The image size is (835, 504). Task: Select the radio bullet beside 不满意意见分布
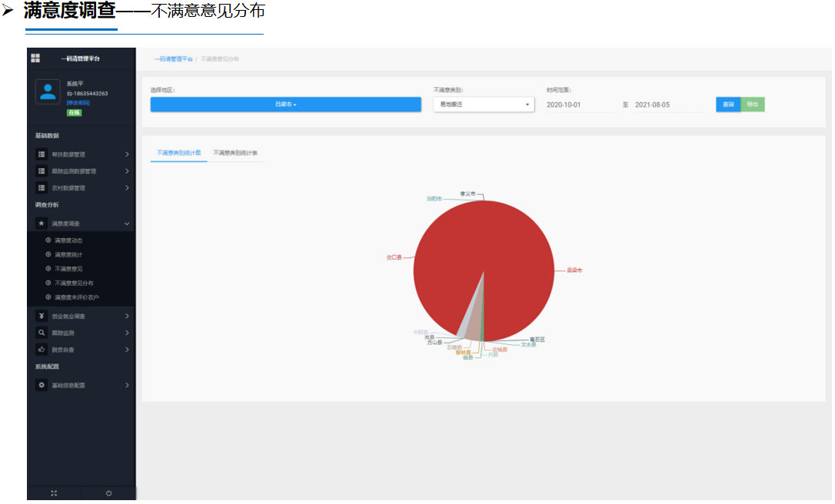[48, 283]
